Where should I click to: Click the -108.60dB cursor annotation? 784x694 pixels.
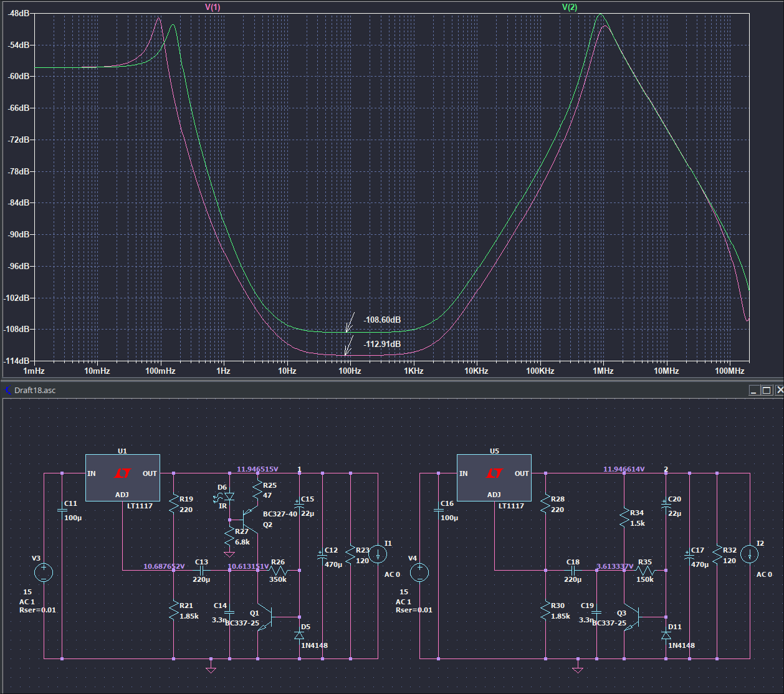[383, 320]
